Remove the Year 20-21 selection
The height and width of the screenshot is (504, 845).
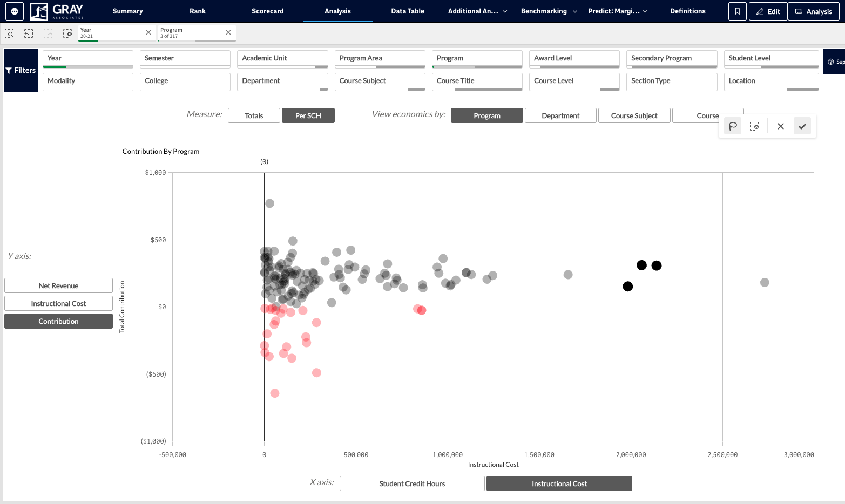(148, 32)
